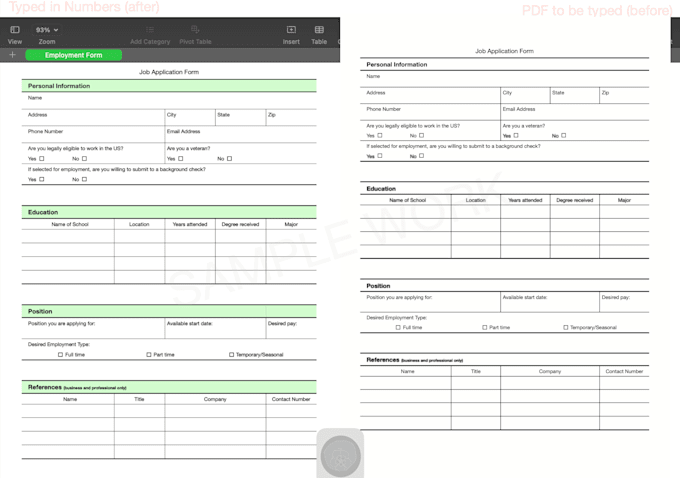680x478 pixels.
Task: Click the 'Desired pay' cell in Numbers
Action: [291, 328]
